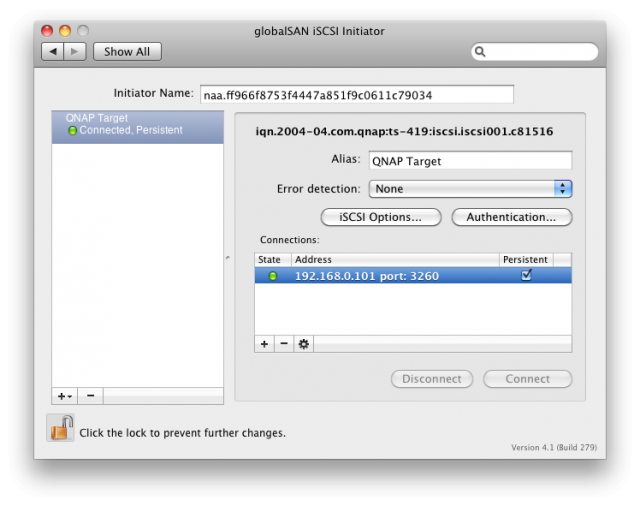The image size is (640, 506).
Task: Focus the toolbar search field
Action: pyautogui.click(x=534, y=52)
